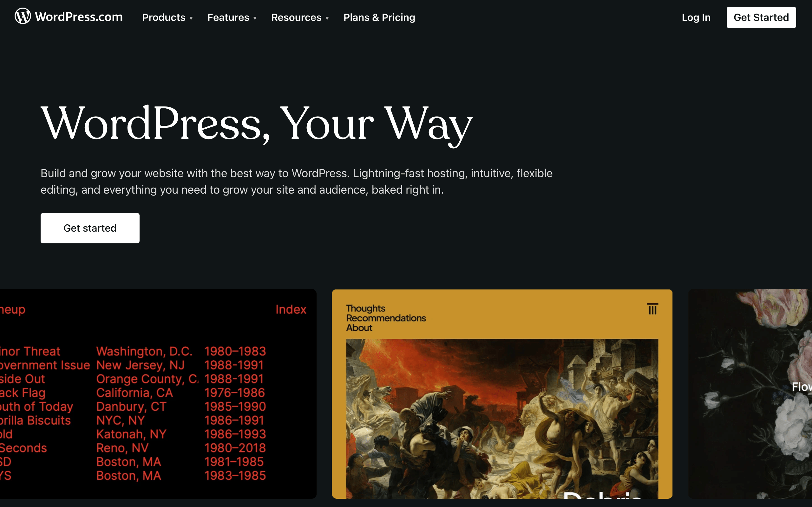Open the Features menu
Viewport: 812px width, 507px height.
tap(228, 17)
